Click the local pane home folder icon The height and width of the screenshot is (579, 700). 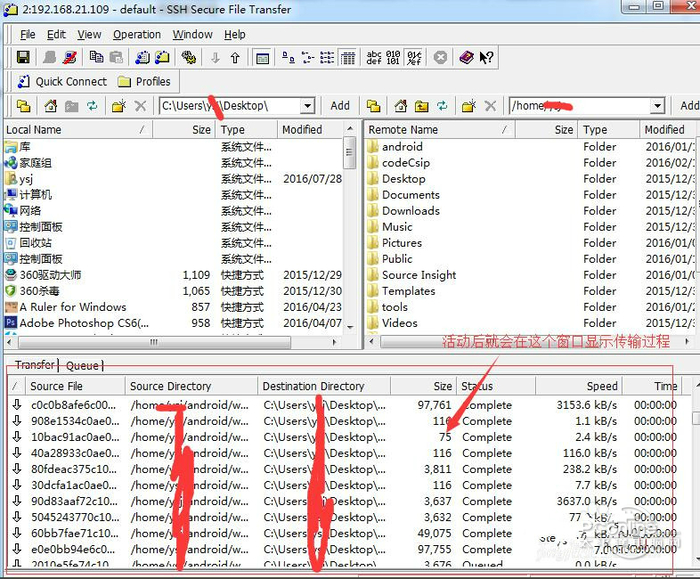(x=47, y=106)
